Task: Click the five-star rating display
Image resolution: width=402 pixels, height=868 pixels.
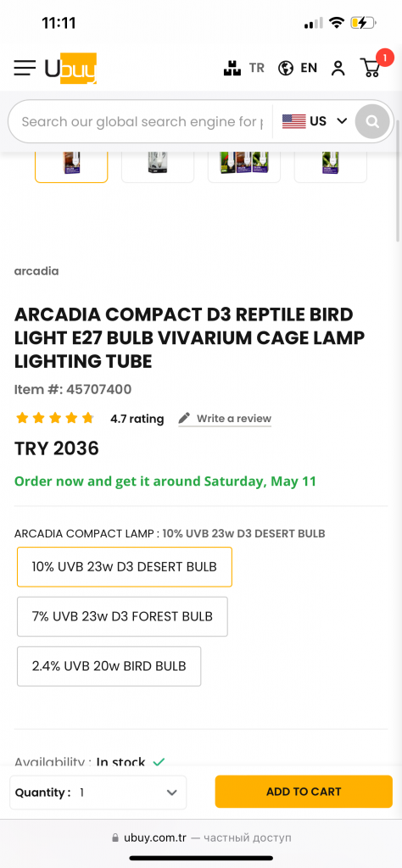Action: tap(55, 418)
